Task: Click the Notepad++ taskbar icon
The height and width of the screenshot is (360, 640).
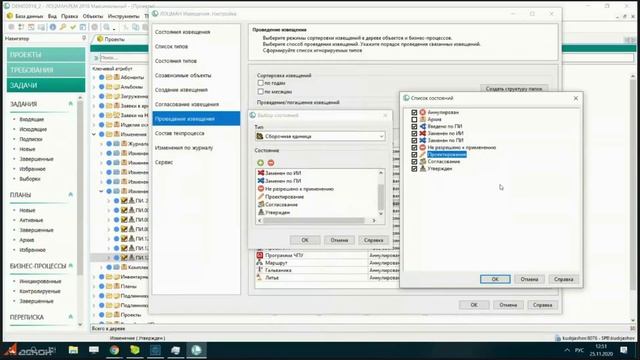Action: (135, 350)
